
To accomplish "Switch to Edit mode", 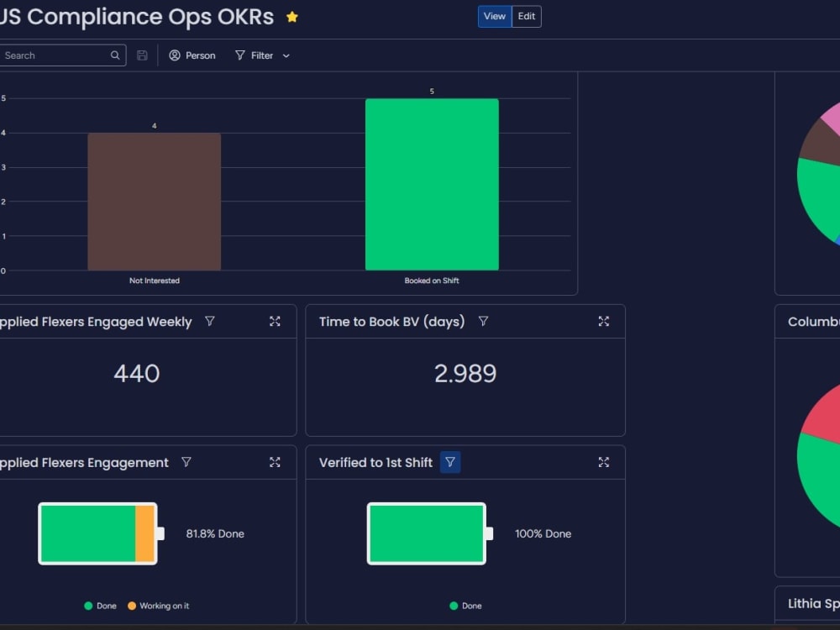I will [x=526, y=16].
